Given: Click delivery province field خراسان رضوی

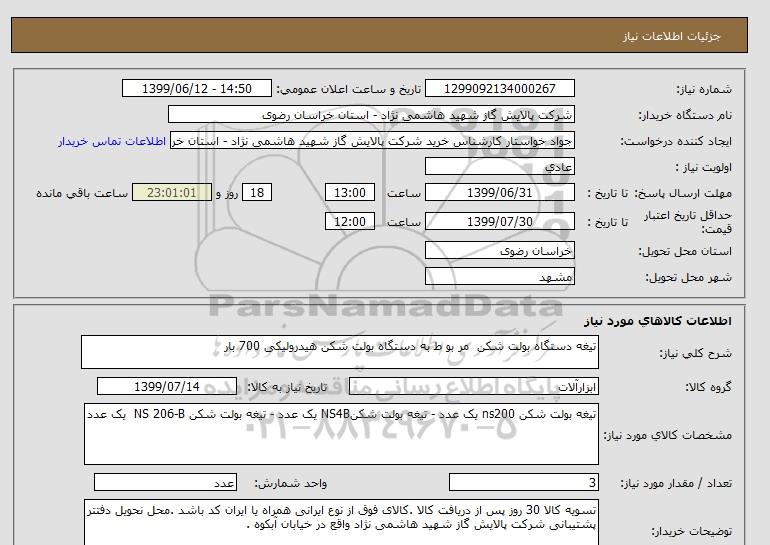Looking at the screenshot, I should click(x=500, y=252).
